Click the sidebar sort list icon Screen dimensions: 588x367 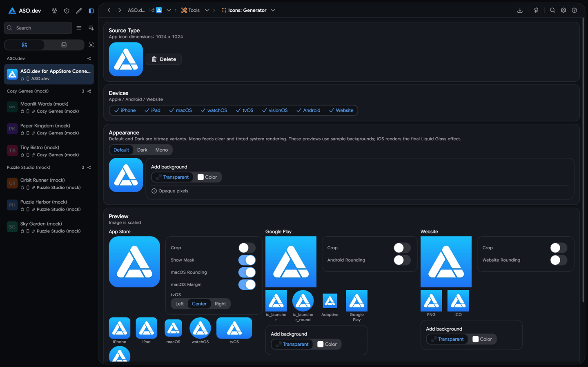pos(91,28)
